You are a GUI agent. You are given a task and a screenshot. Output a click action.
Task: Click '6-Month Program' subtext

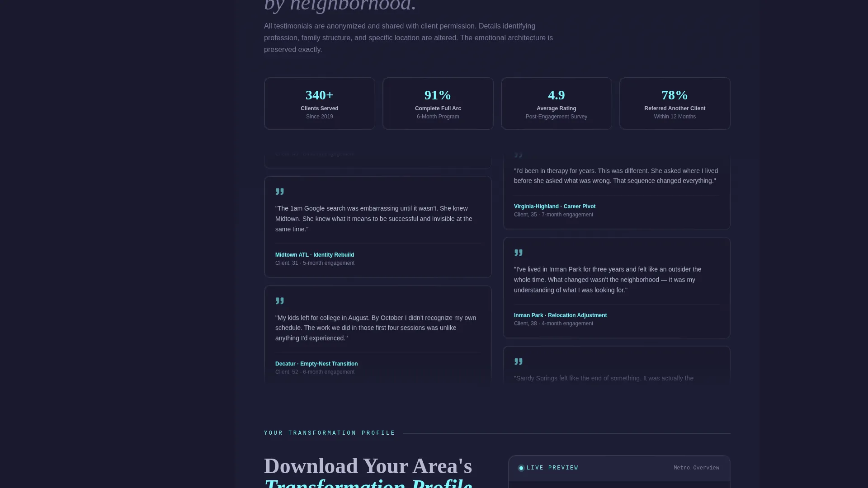tap(438, 117)
